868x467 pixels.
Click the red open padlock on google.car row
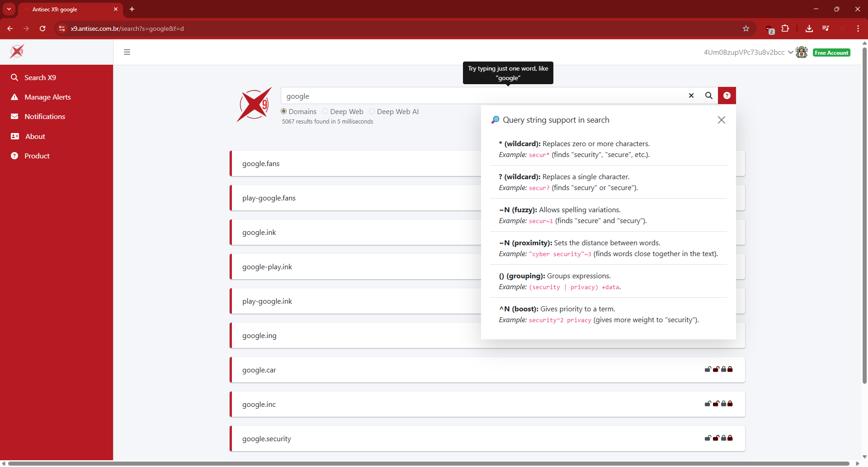tap(716, 369)
